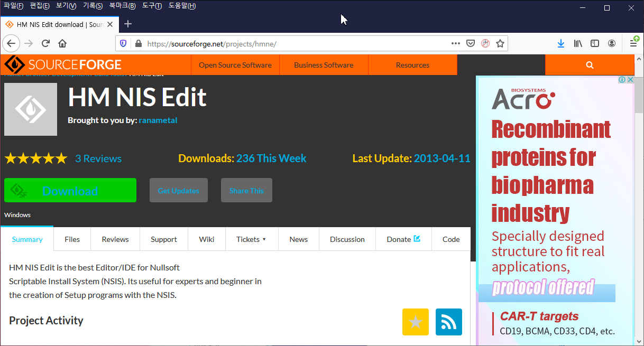Open Resources nav item

tap(412, 65)
